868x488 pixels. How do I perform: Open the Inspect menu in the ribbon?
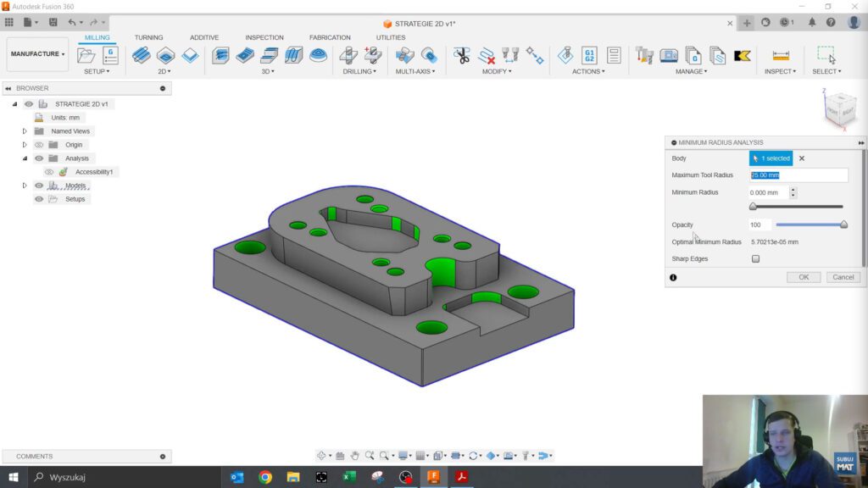778,71
